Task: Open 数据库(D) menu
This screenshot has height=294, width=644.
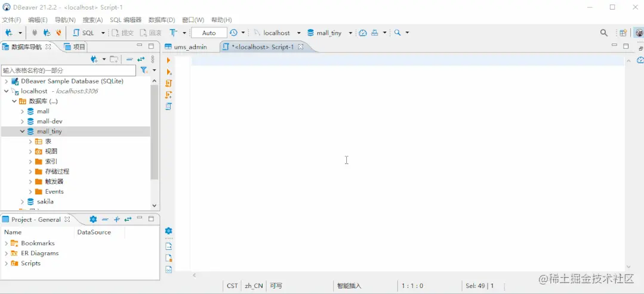Action: 162,20
